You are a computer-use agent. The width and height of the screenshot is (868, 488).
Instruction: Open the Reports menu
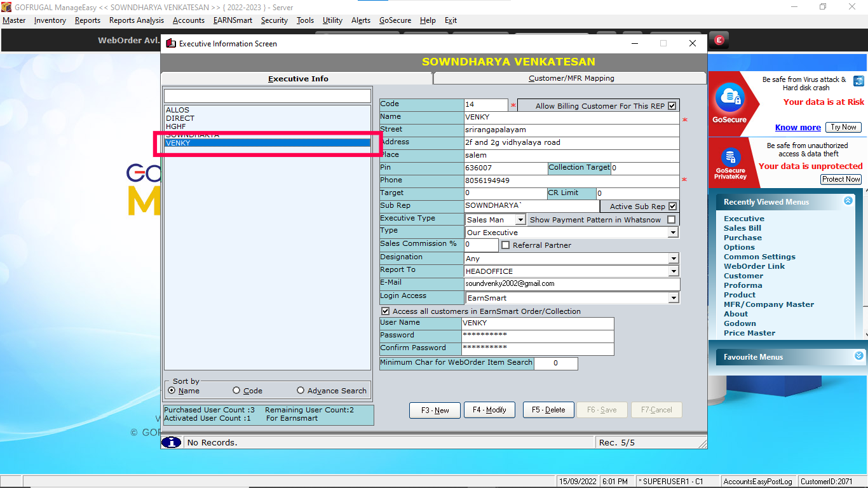pyautogui.click(x=88, y=20)
